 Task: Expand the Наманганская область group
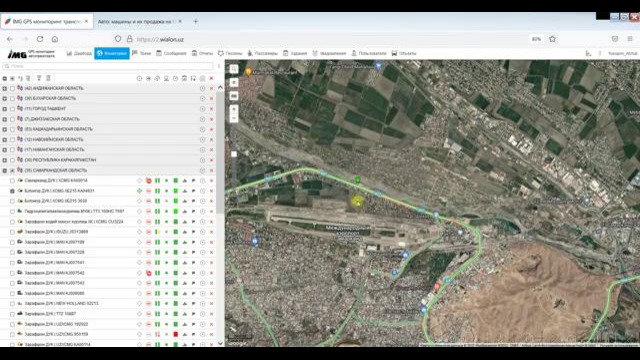coord(4,150)
